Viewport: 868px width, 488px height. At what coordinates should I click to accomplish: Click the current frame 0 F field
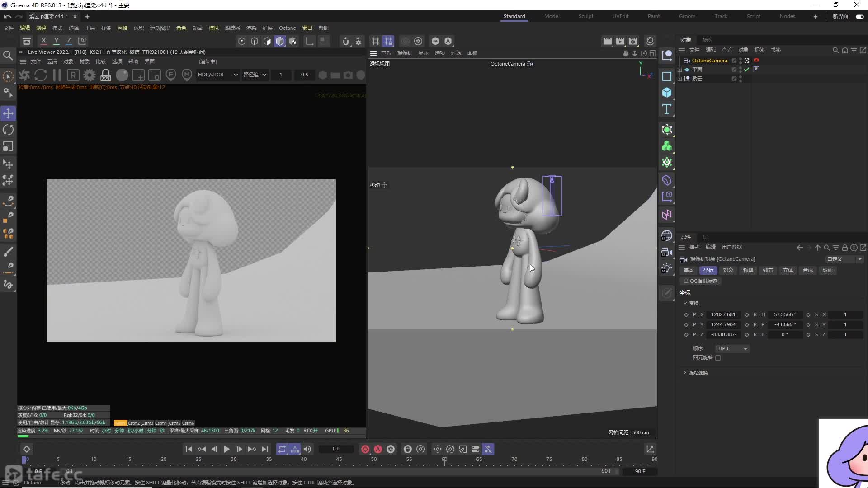336,449
